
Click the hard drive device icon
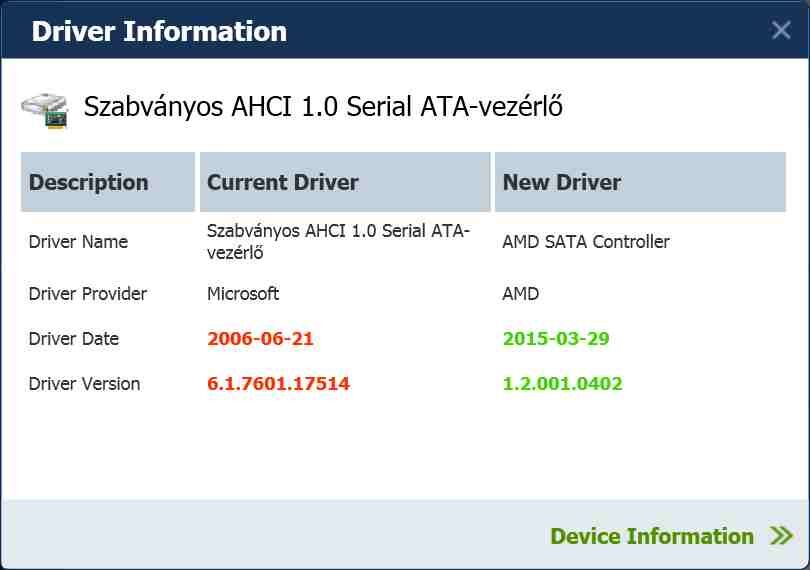[45, 108]
